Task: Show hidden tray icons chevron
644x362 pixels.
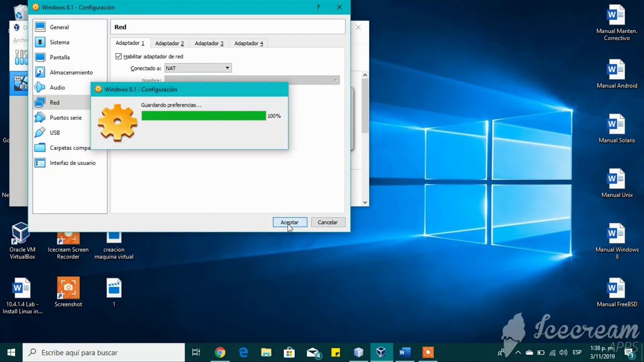Action: [518, 352]
